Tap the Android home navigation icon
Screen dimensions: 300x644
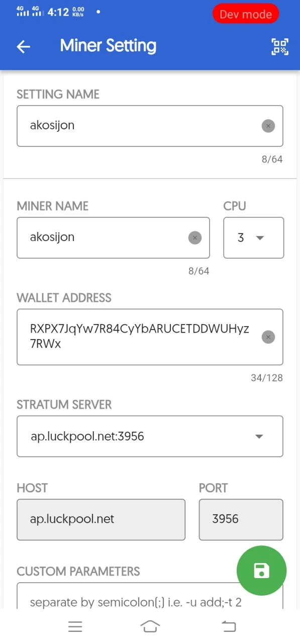(150, 626)
